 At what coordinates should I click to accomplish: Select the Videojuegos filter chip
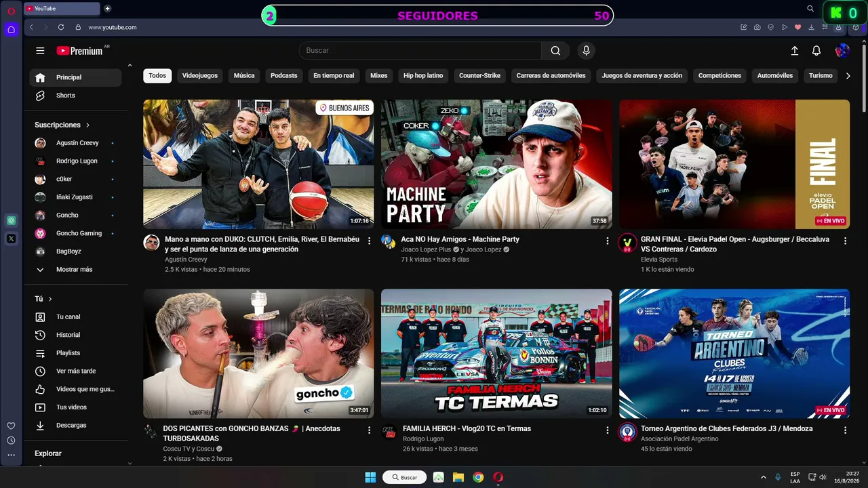[200, 76]
